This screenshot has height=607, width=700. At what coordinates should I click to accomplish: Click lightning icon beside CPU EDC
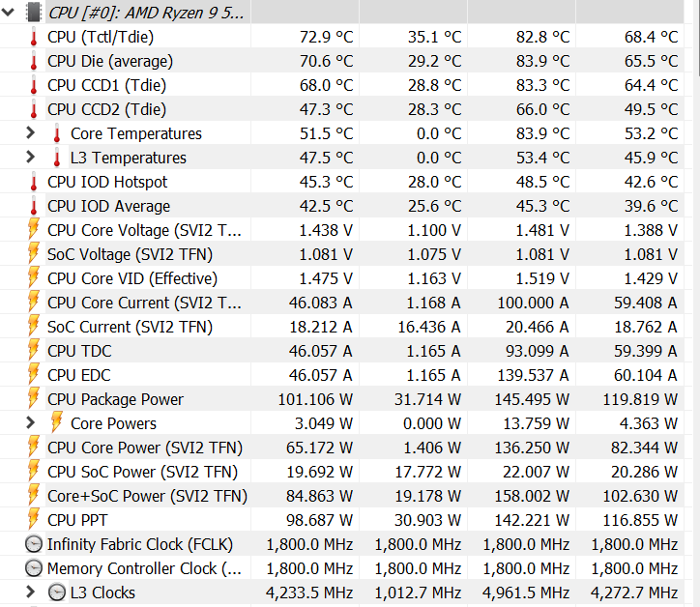(34, 373)
